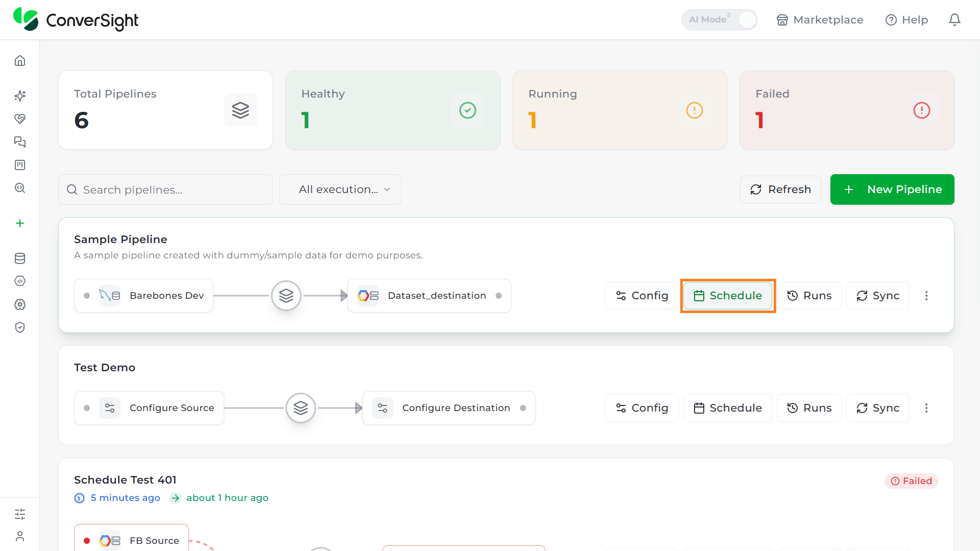Click the New Pipeline button
Screen dimensions: 980x551
click(892, 189)
